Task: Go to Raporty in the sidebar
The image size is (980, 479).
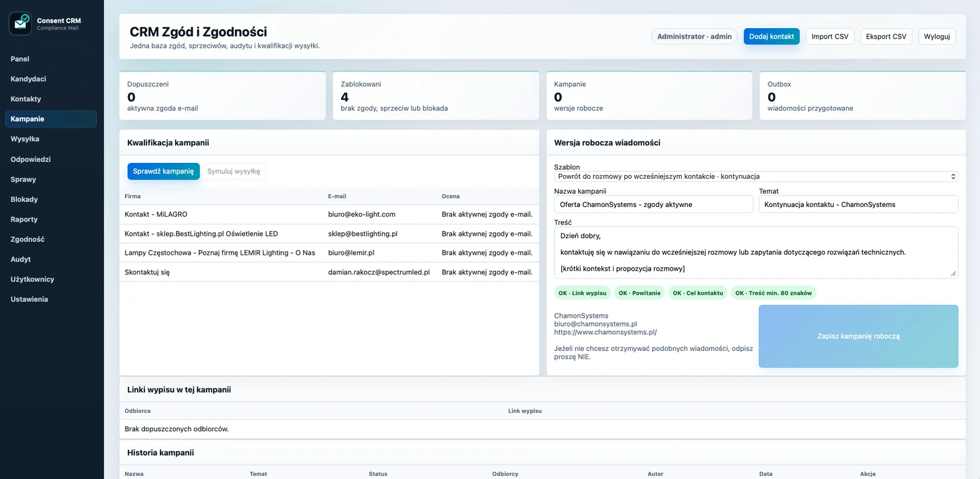Action: coord(51,219)
